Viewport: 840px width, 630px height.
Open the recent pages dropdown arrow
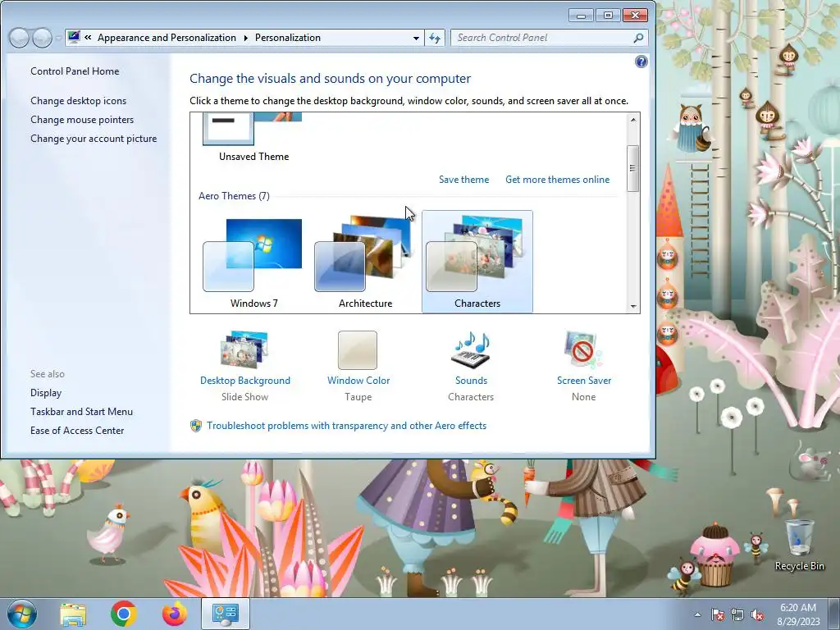pos(58,38)
